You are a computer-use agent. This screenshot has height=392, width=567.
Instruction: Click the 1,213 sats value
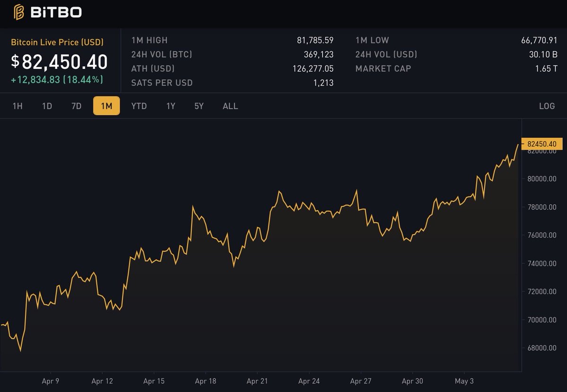point(323,83)
